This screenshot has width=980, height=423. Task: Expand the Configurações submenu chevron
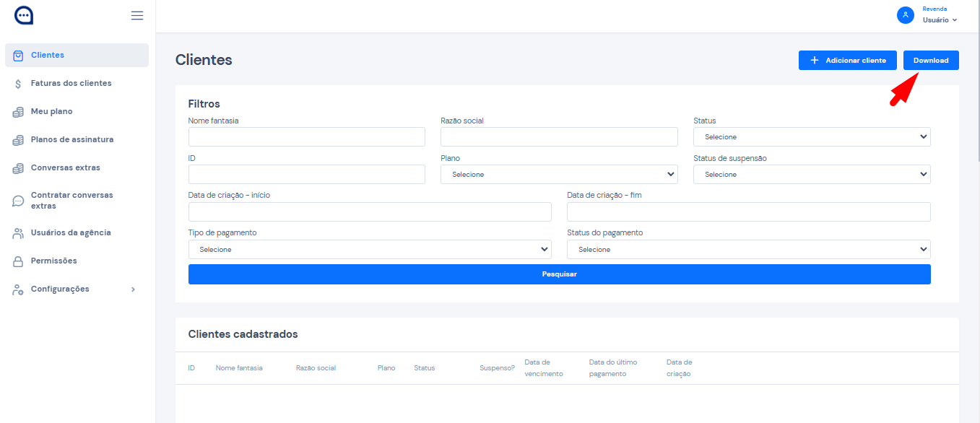(x=133, y=289)
